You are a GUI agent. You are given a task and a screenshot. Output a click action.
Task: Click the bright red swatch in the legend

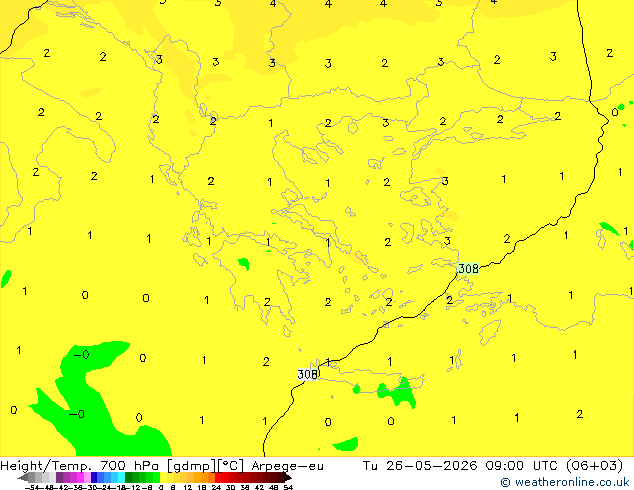(218, 477)
